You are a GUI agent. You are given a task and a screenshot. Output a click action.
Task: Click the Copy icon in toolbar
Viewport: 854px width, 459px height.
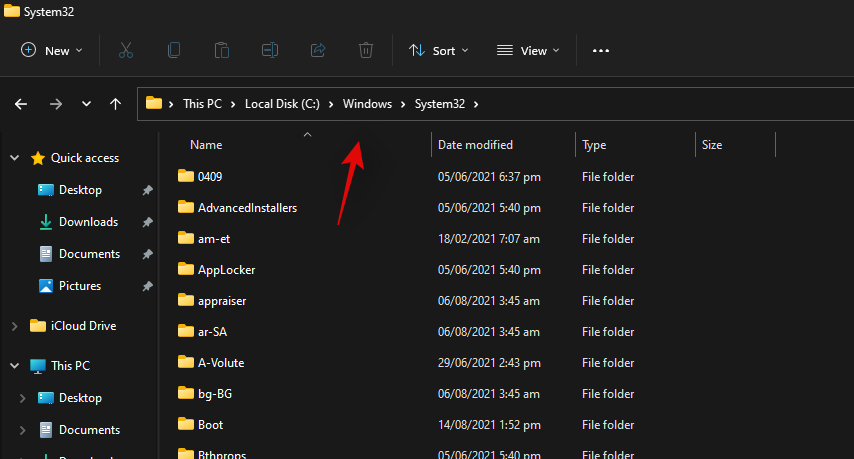tap(174, 50)
